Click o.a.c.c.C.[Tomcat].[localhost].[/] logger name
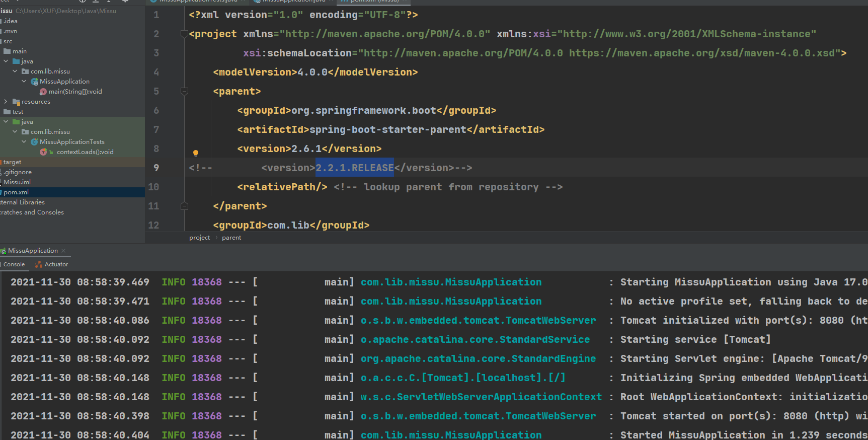 click(463, 378)
